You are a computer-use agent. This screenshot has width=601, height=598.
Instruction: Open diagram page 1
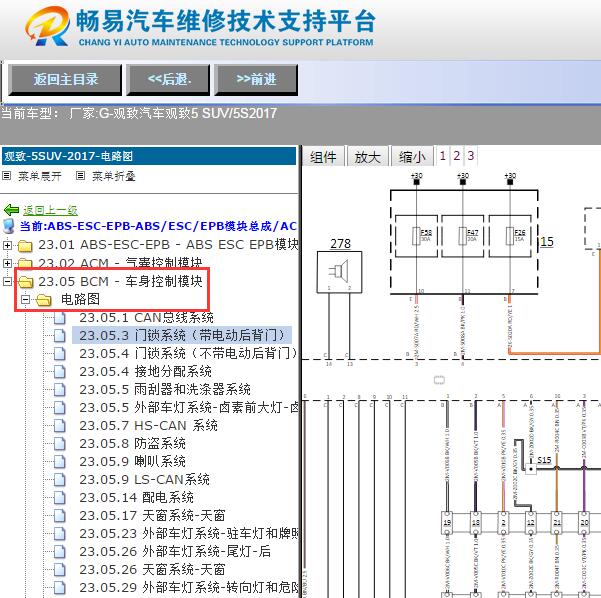443,156
